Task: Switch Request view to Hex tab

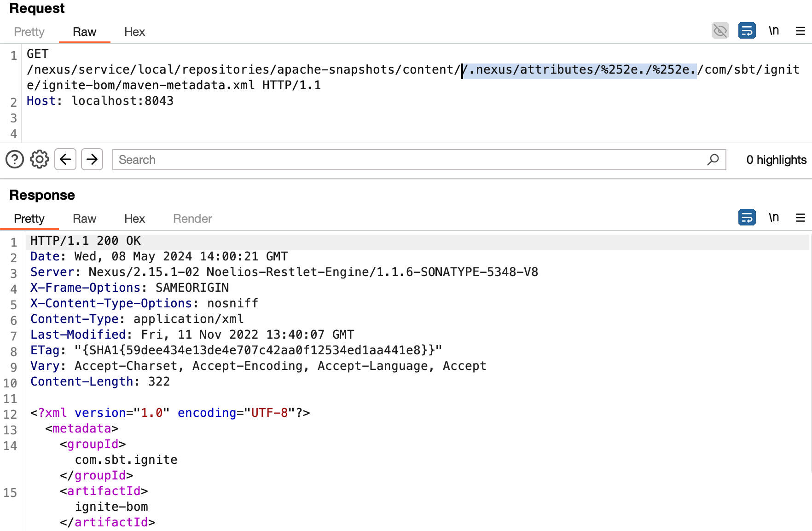Action: [134, 32]
